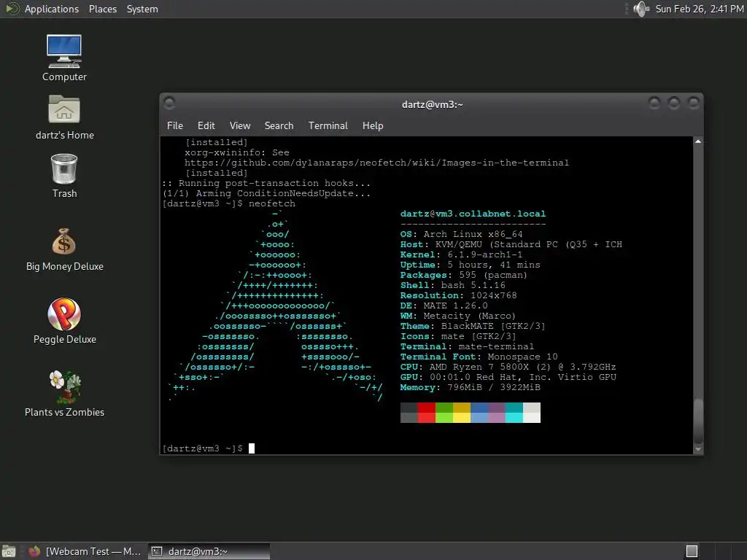Click the yellow color block
Image resolution: width=747 pixels, height=560 pixels.
point(462,418)
